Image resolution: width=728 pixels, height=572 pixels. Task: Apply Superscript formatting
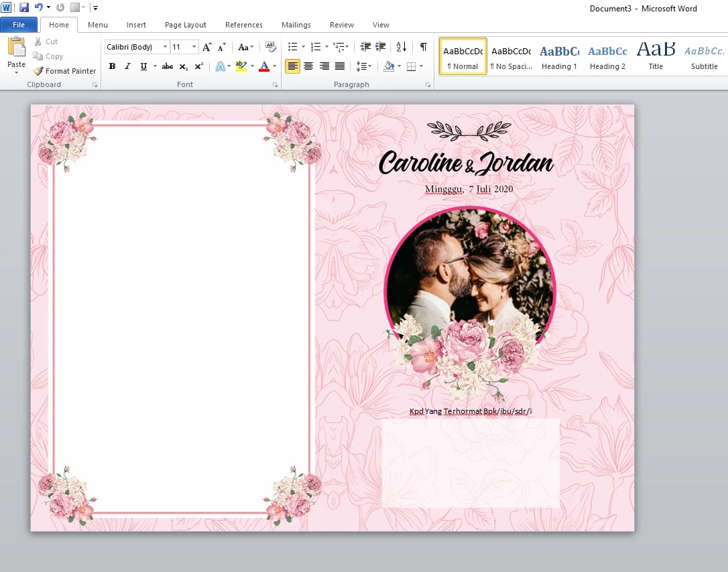(198, 66)
